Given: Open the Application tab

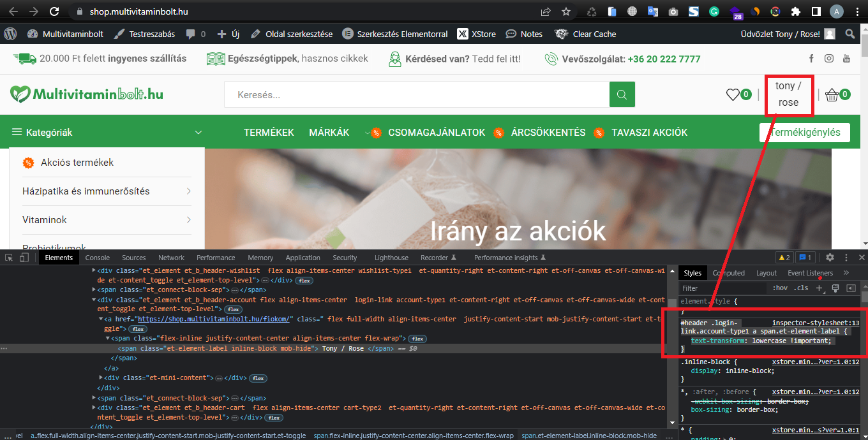Looking at the screenshot, I should tap(303, 258).
